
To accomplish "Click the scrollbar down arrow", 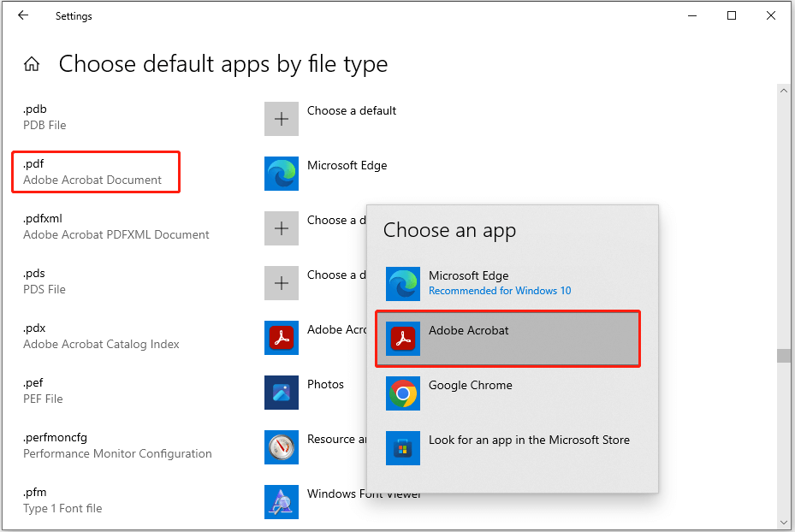I will coord(783,523).
